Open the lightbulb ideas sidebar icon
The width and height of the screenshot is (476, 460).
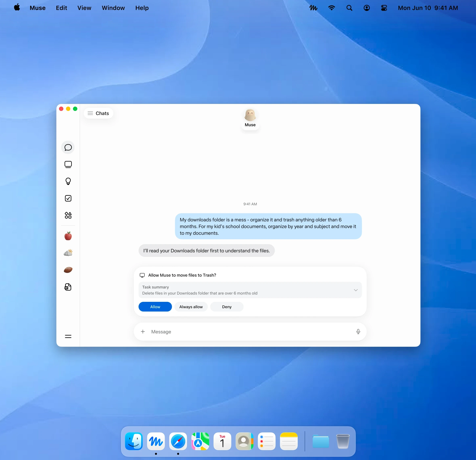(x=68, y=181)
